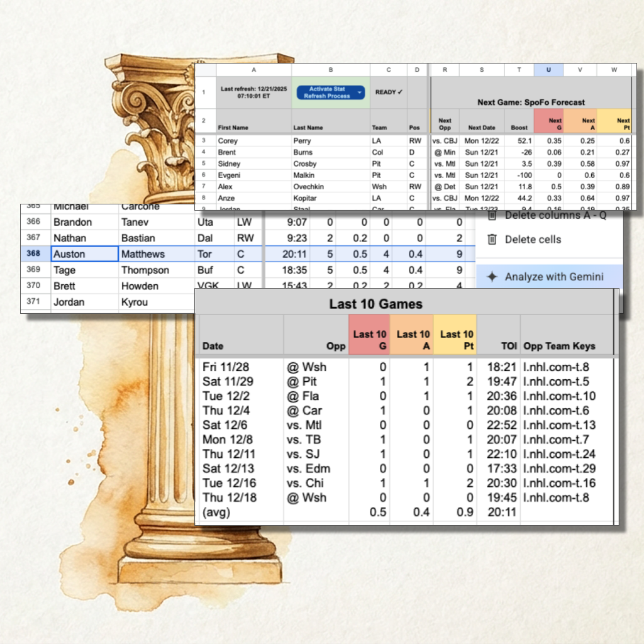Click the trash icon beside Delete cells
644x644 pixels.
pos(493,240)
